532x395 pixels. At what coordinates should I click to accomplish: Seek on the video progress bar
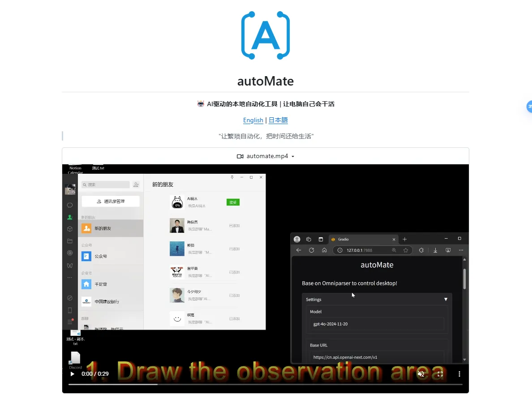[265, 385]
